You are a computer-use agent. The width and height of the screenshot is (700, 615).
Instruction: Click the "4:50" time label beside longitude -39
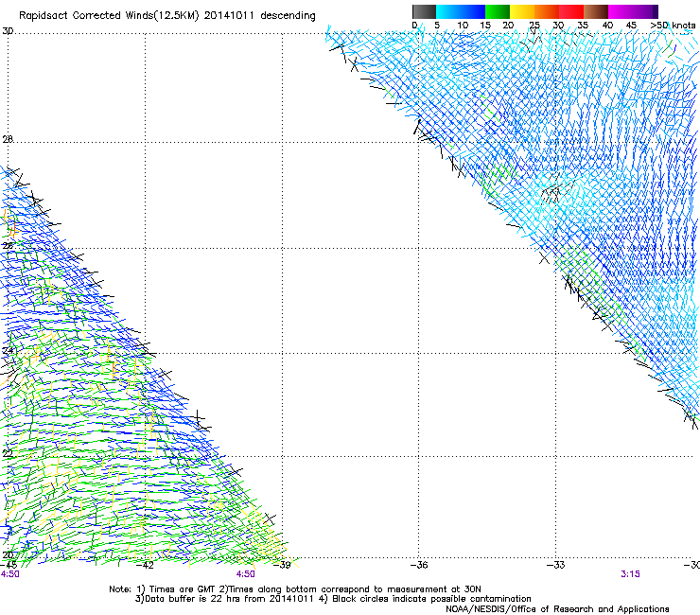coord(246,574)
